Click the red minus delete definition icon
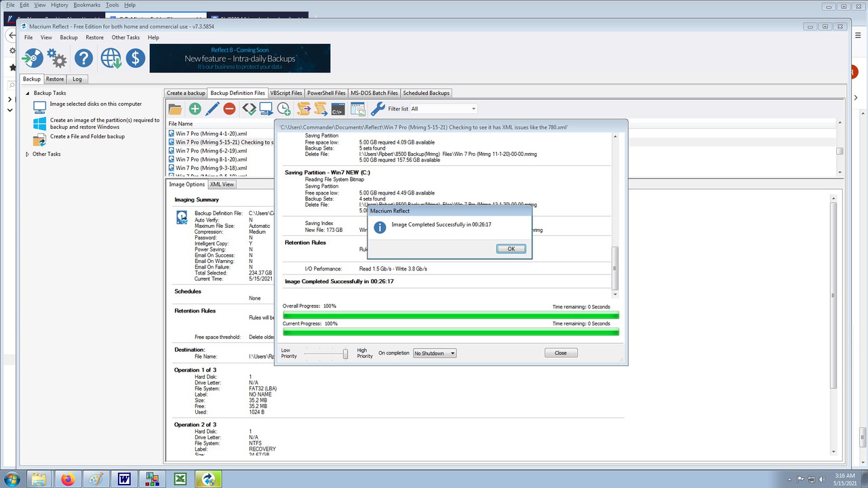This screenshot has height=488, width=868. pos(229,108)
